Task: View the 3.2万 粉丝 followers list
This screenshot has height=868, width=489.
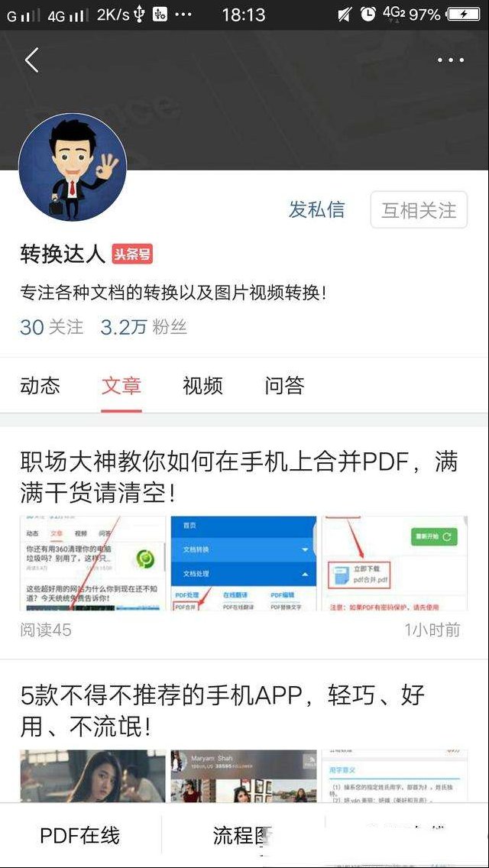Action: tap(144, 327)
